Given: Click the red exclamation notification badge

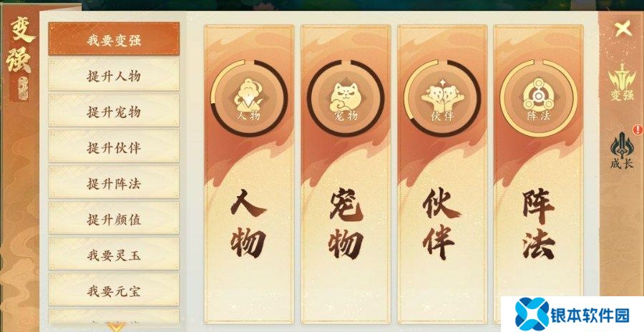Looking at the screenshot, I should [638, 130].
